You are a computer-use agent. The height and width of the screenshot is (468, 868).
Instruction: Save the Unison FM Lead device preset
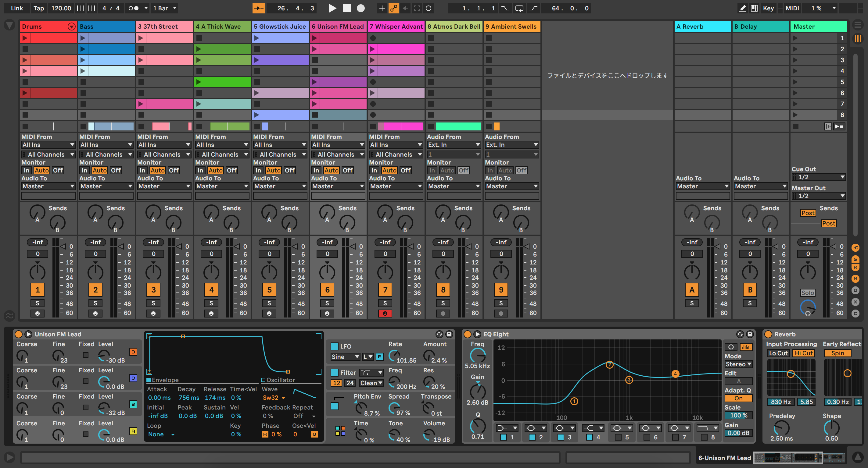point(449,334)
